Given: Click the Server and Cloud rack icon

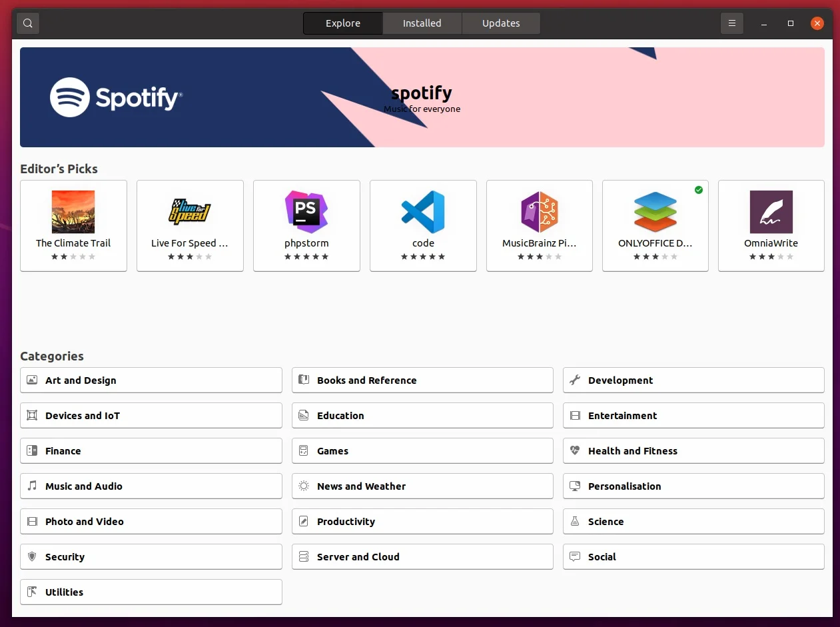Looking at the screenshot, I should coord(304,556).
